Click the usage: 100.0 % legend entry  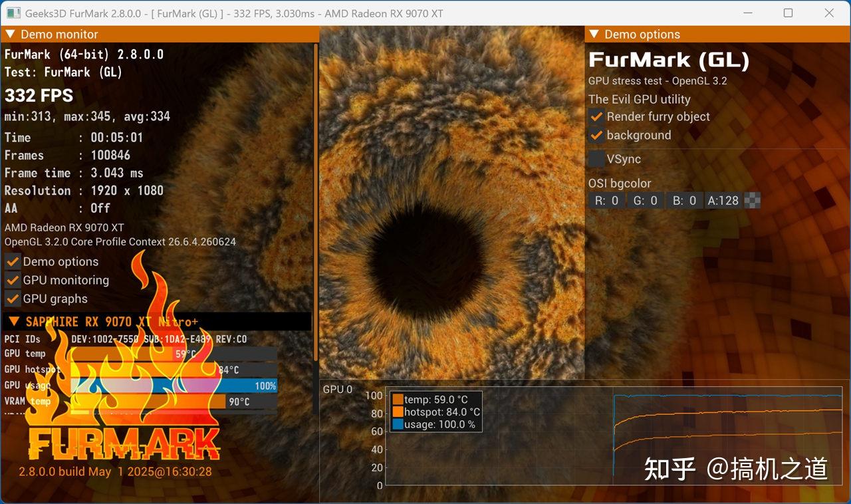(x=433, y=425)
